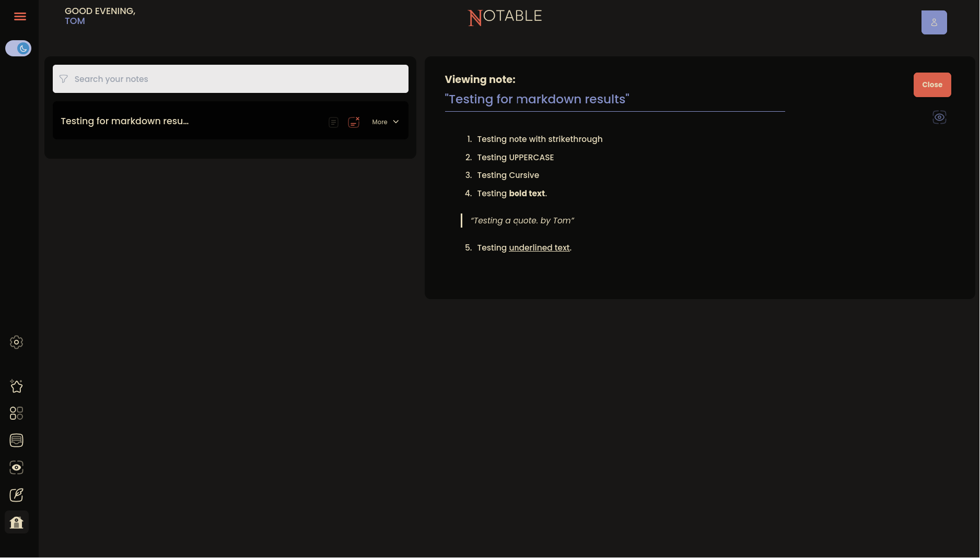Open the new note compose icon
This screenshot has width=980, height=558.
[16, 495]
